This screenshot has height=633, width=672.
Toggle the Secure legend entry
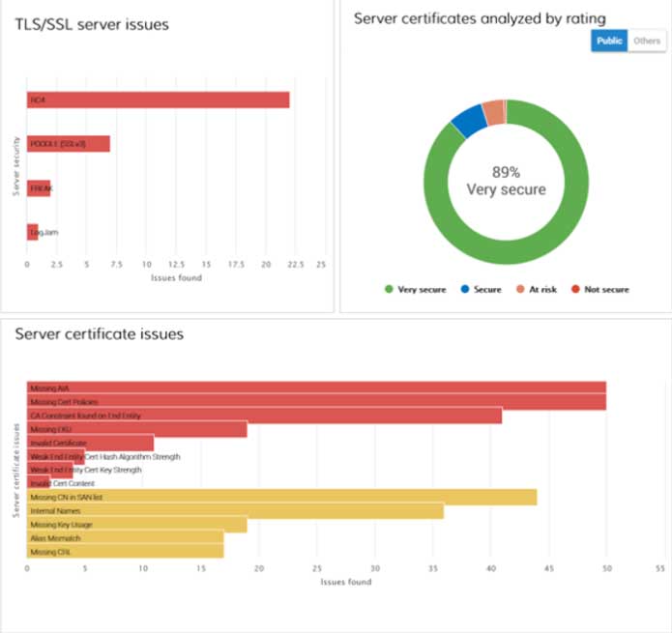[x=481, y=290]
